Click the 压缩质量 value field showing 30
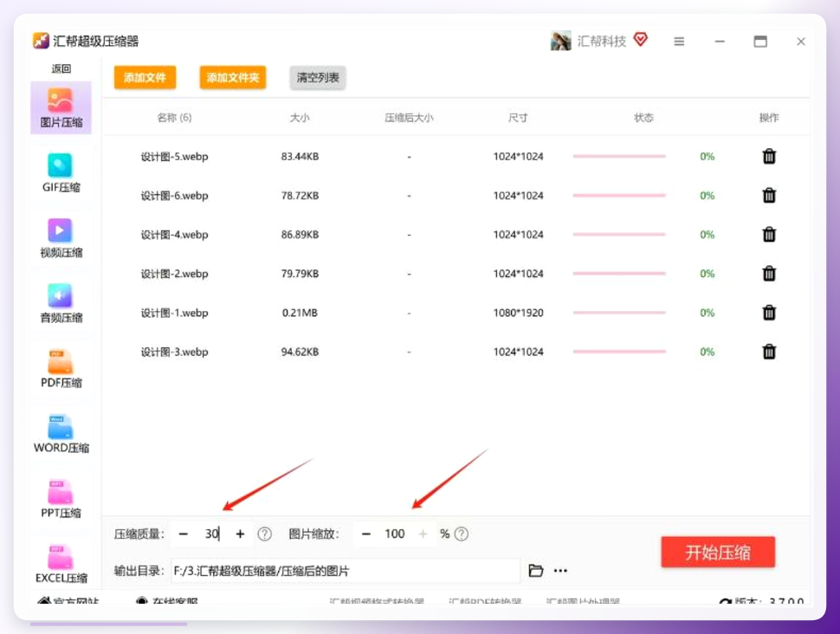 point(212,534)
